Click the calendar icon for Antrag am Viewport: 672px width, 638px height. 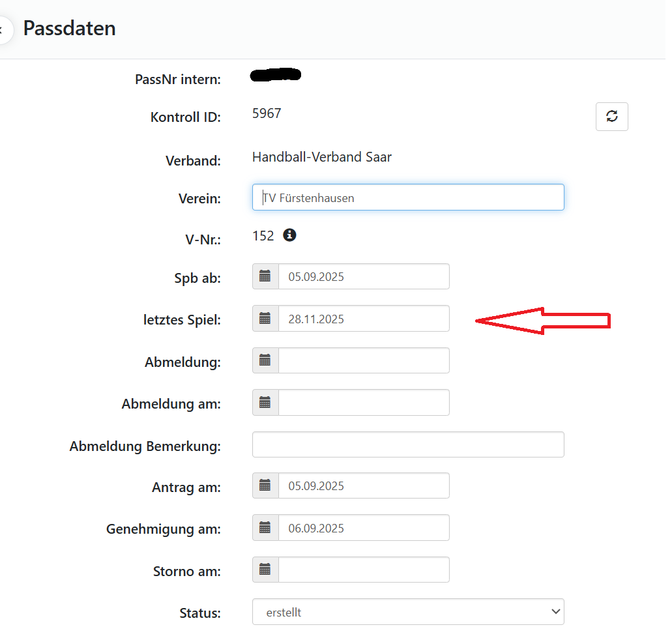(265, 486)
